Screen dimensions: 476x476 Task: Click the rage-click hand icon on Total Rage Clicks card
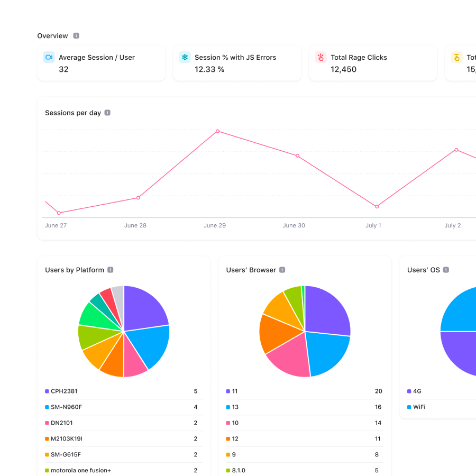[321, 57]
